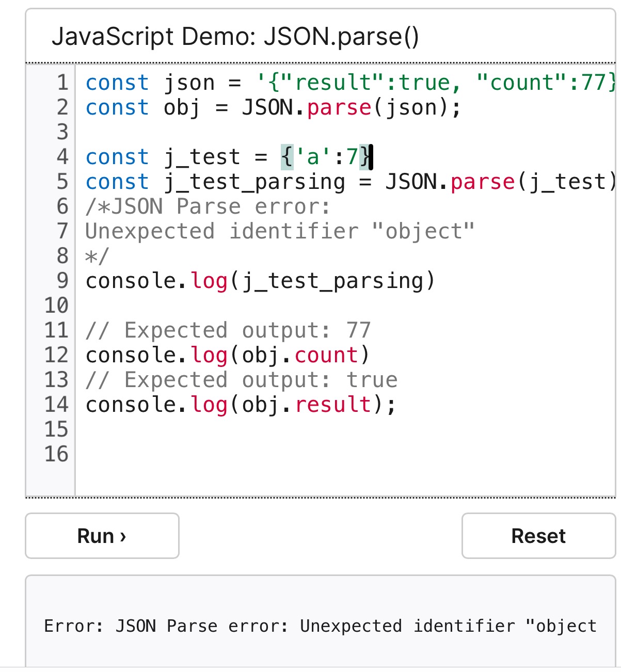The image size is (621, 672).
Task: Select the comment '// Expected output: true'
Action: pyautogui.click(x=242, y=380)
